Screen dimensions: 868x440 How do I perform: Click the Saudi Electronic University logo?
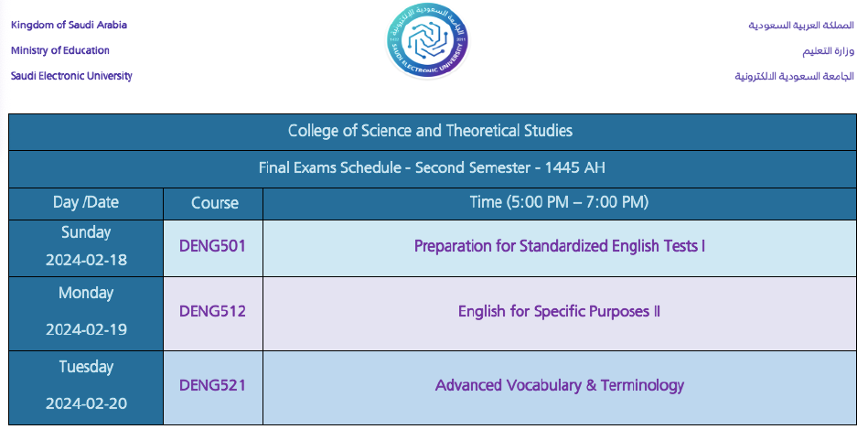(427, 41)
